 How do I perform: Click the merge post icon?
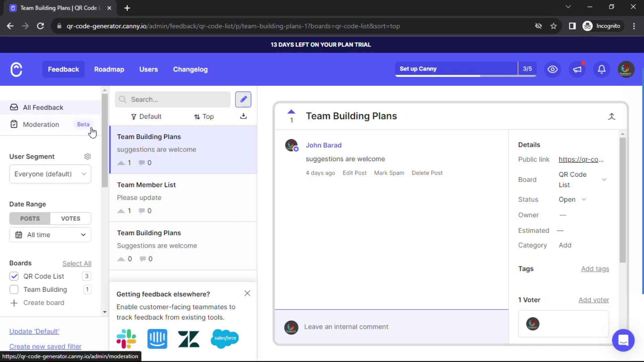pyautogui.click(x=611, y=116)
